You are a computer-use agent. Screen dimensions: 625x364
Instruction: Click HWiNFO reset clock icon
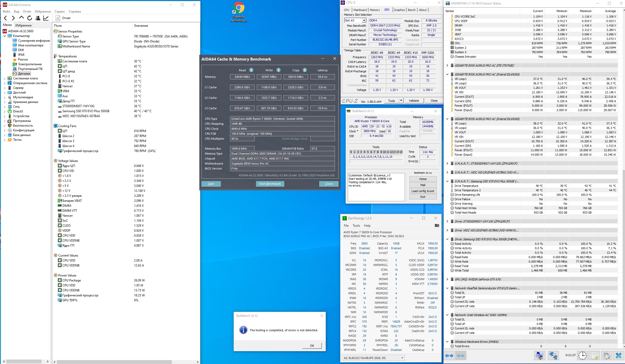[x=583, y=355]
